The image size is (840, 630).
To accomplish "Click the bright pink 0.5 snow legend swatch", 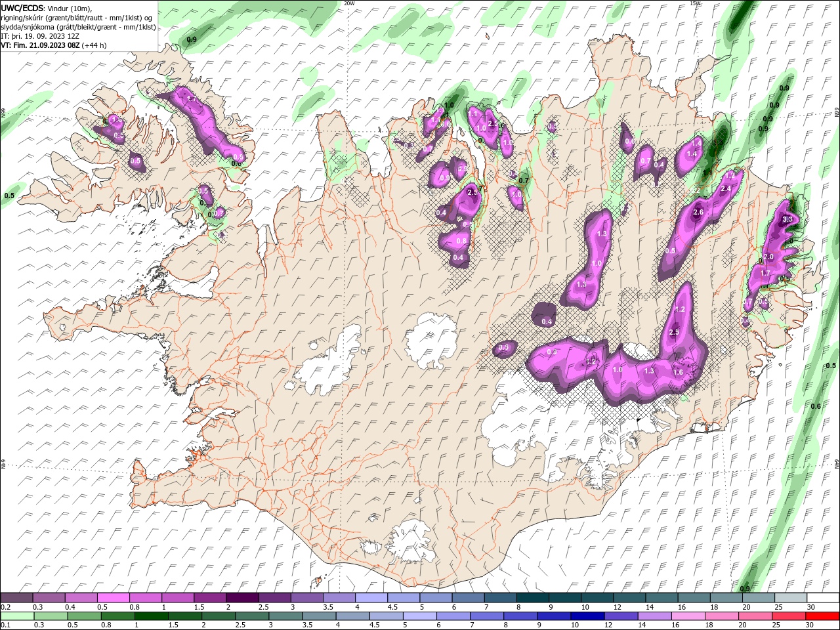I will (113, 598).
